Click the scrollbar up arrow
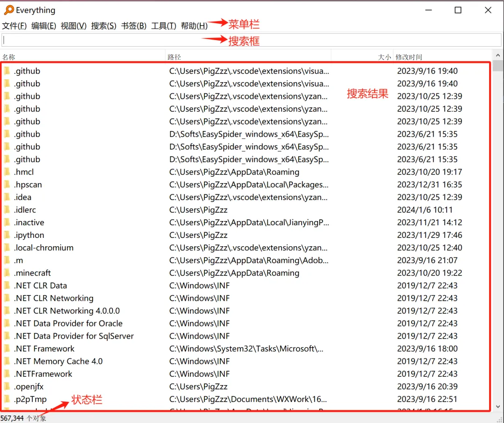Viewport: 504px width, 423px height. (x=498, y=55)
